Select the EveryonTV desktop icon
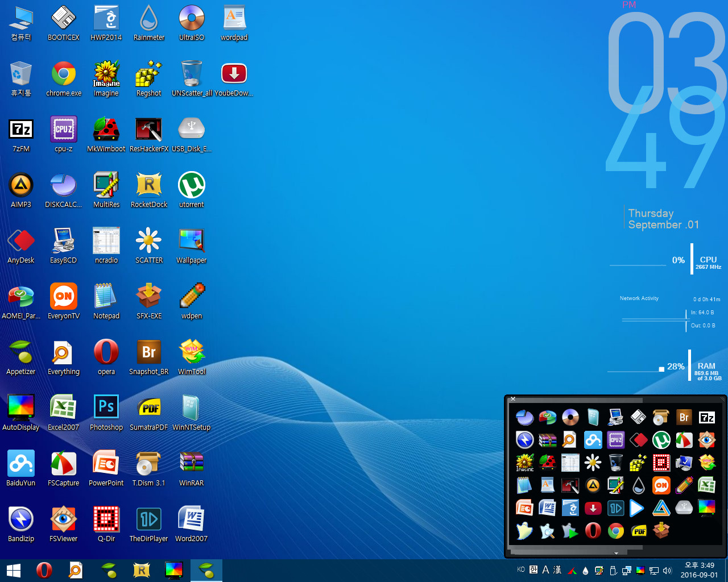 click(64, 302)
